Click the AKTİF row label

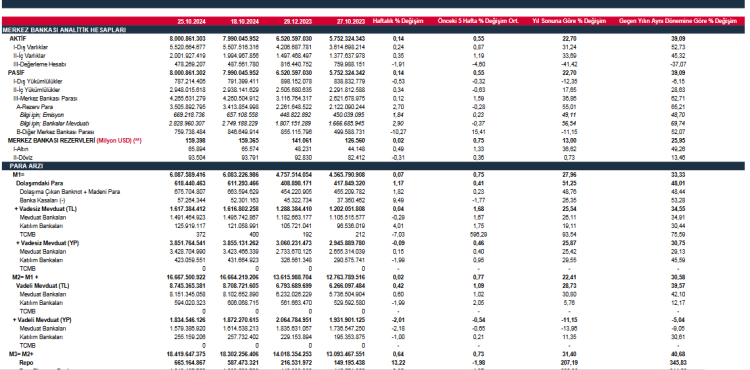click(17, 38)
